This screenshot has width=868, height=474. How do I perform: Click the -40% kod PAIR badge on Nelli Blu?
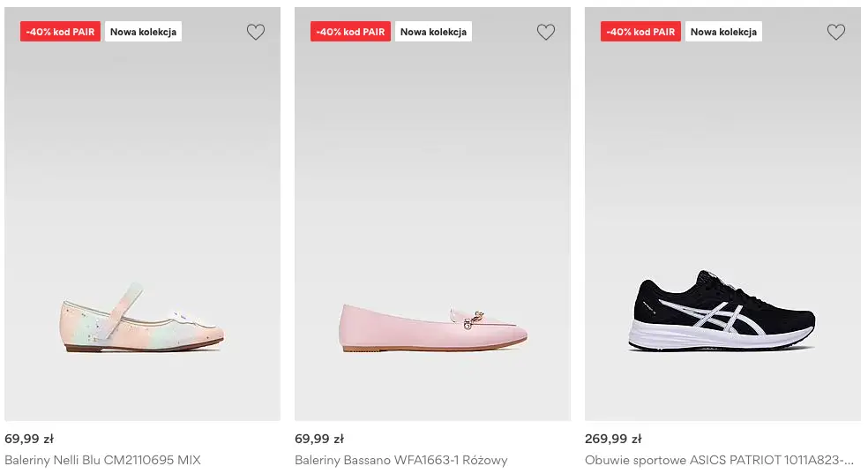coord(60,32)
